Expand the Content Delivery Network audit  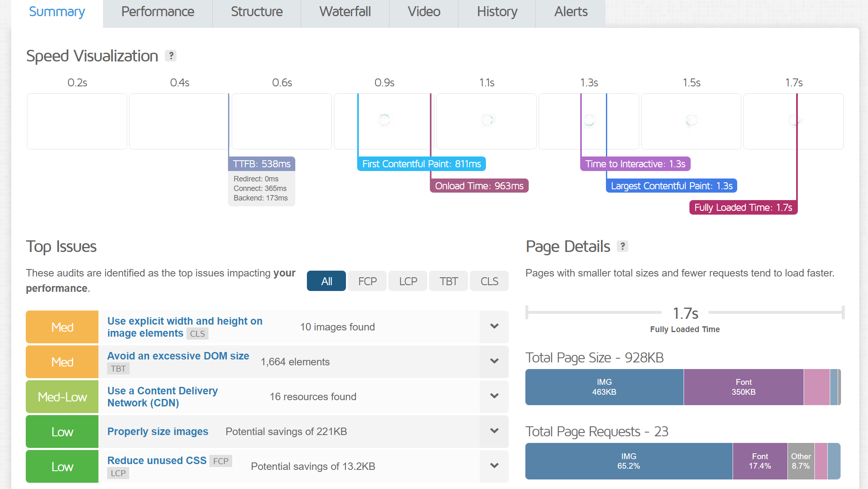(494, 396)
